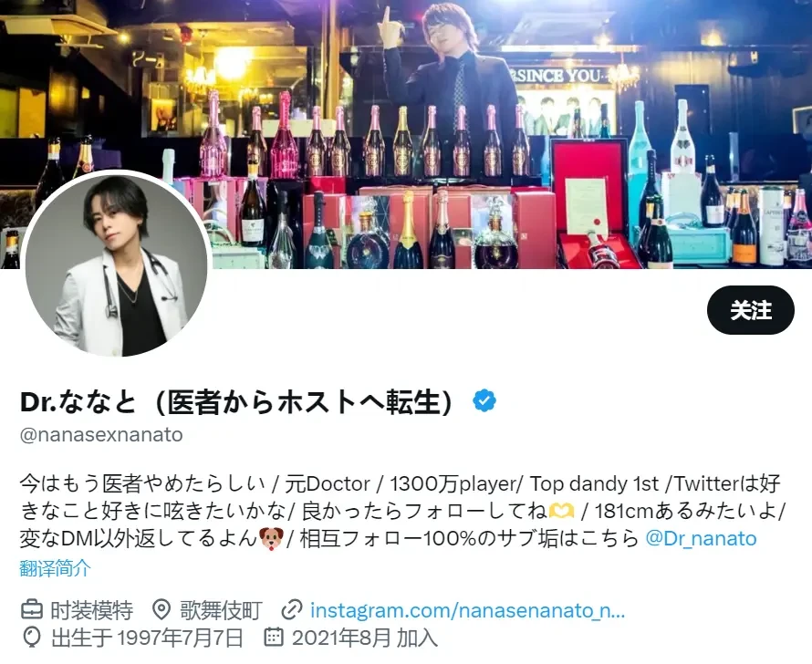Click the chain link icon
The image size is (812, 664).
tap(292, 609)
